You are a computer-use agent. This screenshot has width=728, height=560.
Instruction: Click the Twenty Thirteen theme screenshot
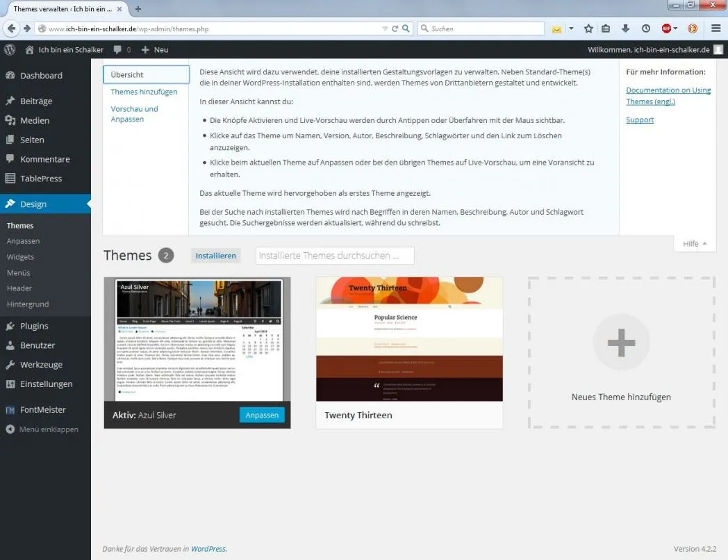409,339
